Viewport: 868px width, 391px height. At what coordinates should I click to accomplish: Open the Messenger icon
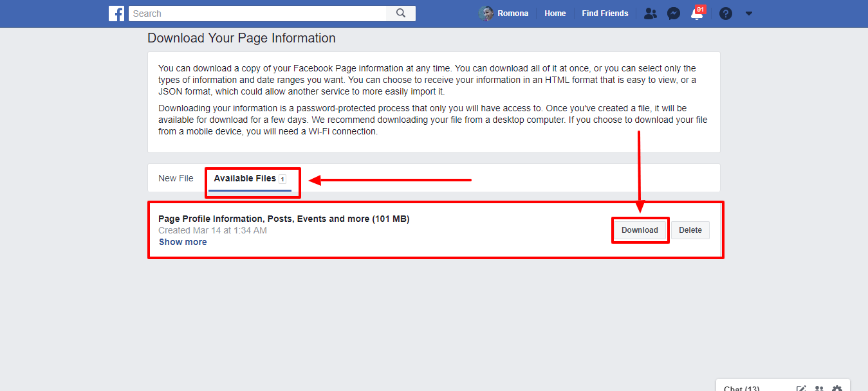674,14
